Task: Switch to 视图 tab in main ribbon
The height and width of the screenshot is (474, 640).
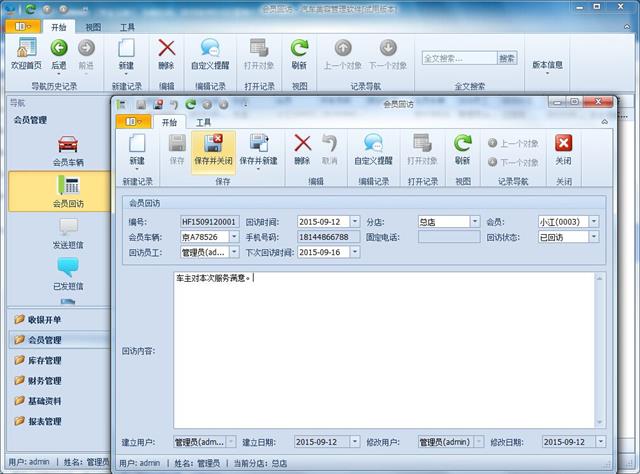Action: (93, 27)
